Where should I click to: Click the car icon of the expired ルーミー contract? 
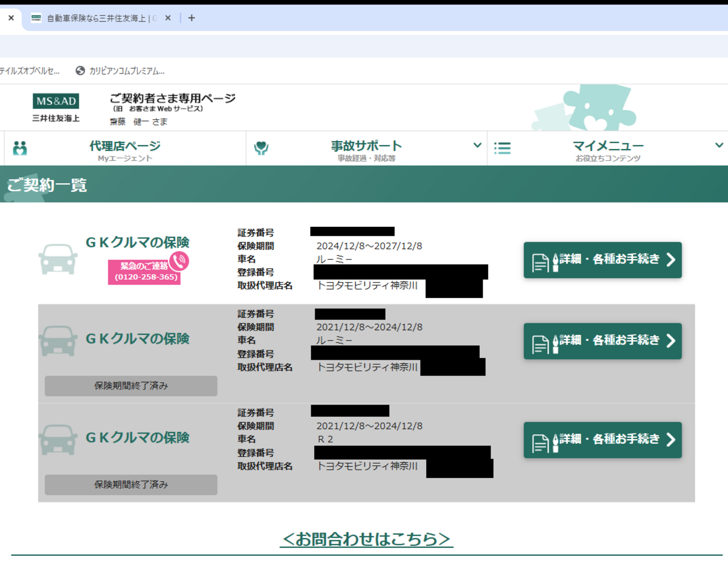click(58, 340)
